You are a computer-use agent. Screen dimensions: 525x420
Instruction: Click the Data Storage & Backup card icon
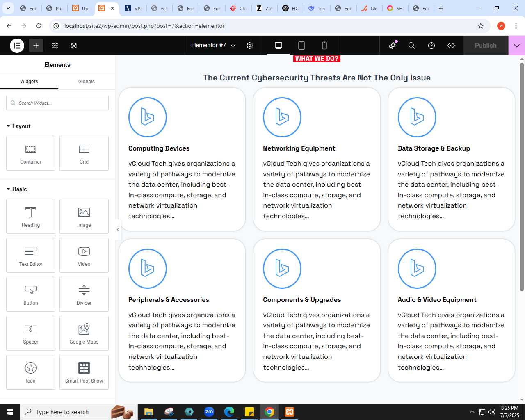tap(417, 117)
